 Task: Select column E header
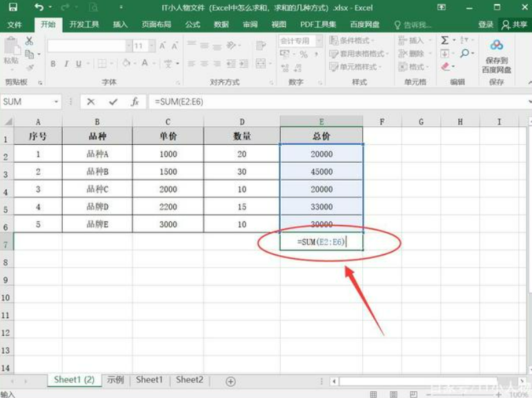(x=322, y=121)
